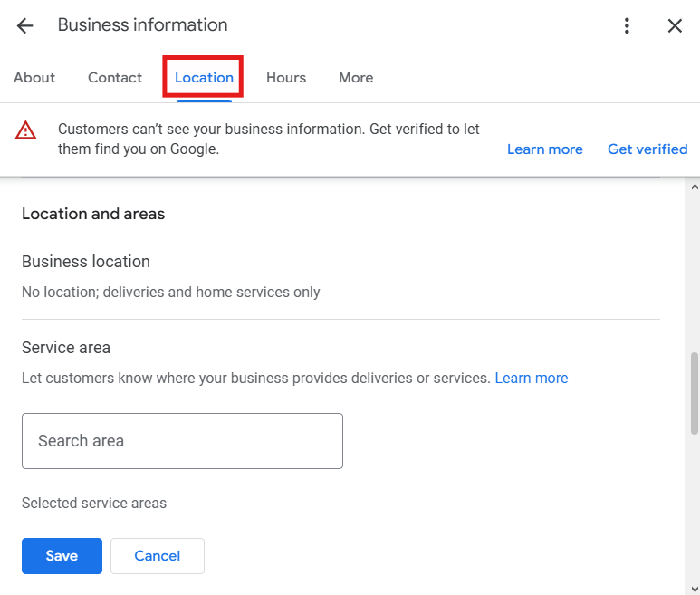Click the Get verified link
Viewport: 700px width, 595px height.
point(647,149)
